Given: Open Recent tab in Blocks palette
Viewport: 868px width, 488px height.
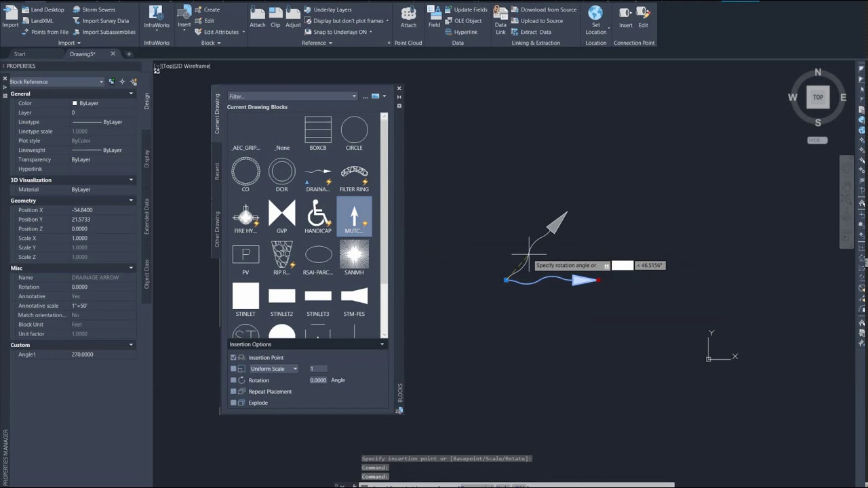Looking at the screenshot, I should tap(217, 171).
